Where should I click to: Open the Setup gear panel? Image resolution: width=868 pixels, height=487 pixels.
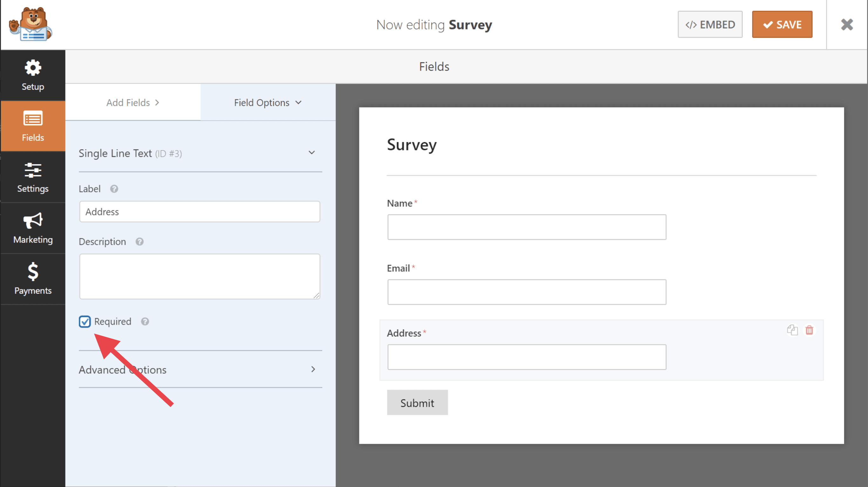point(33,75)
